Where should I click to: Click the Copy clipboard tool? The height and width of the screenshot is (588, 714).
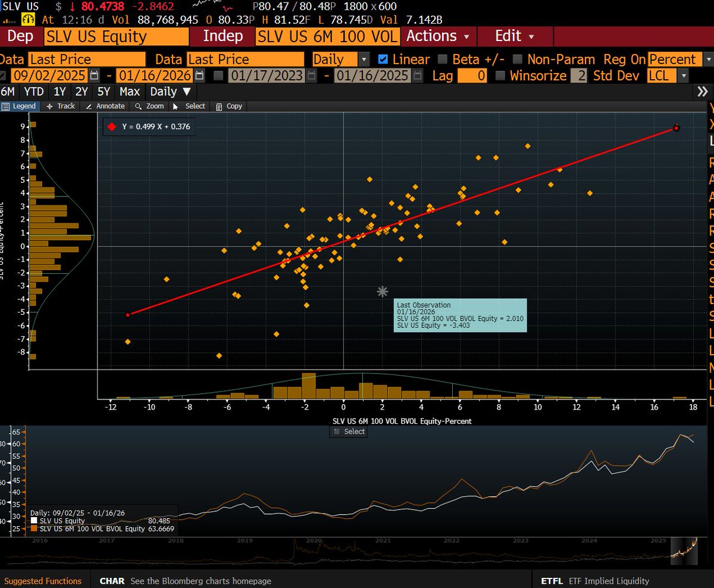click(x=229, y=106)
